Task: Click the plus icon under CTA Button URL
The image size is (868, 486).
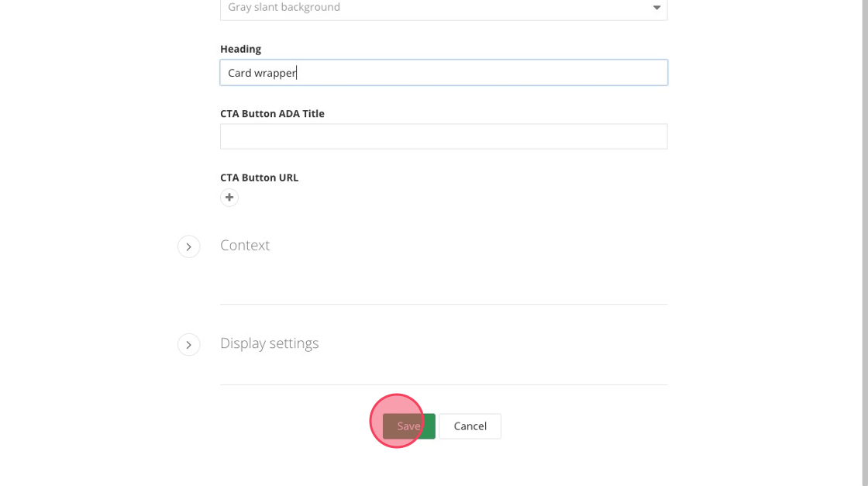Action: (x=229, y=198)
